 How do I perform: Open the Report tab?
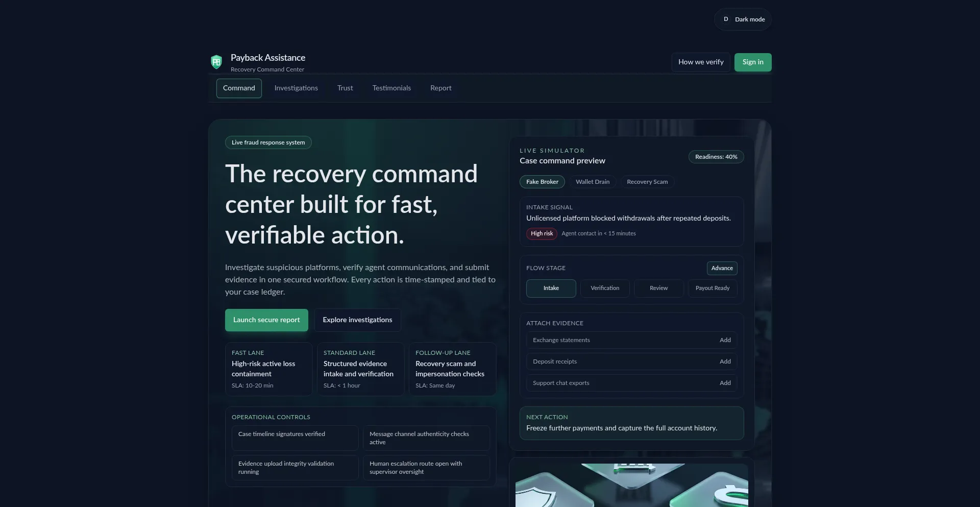pos(441,88)
